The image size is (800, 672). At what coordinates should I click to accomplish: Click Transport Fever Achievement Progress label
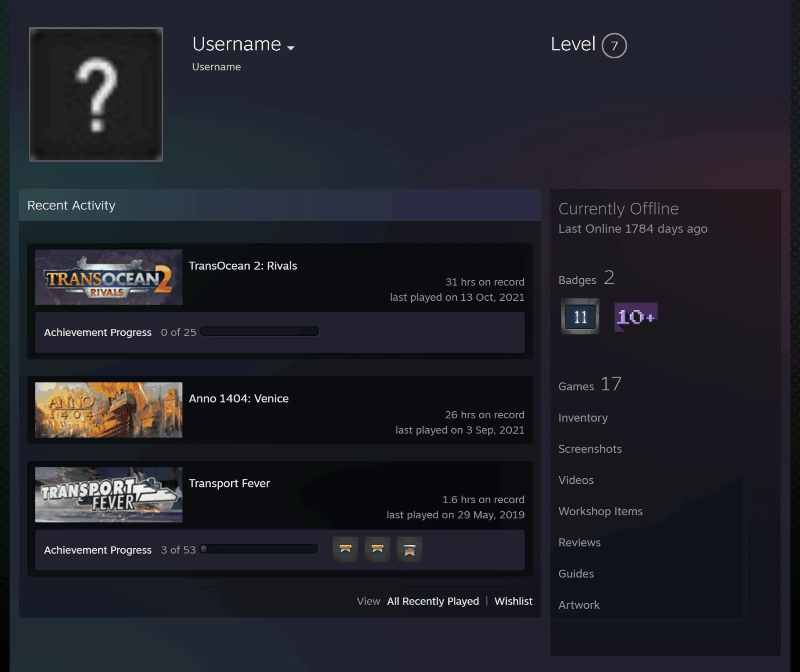click(x=98, y=550)
